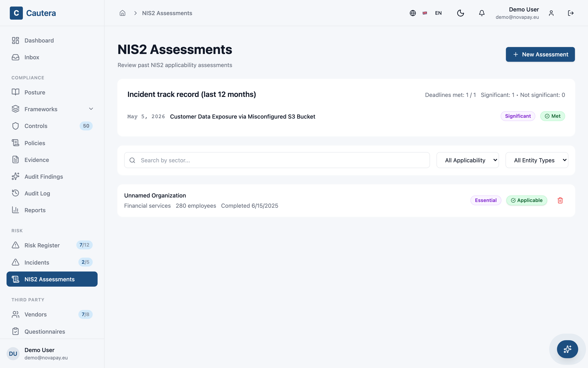Click Incident track record heading
The height and width of the screenshot is (368, 588).
[x=192, y=94]
